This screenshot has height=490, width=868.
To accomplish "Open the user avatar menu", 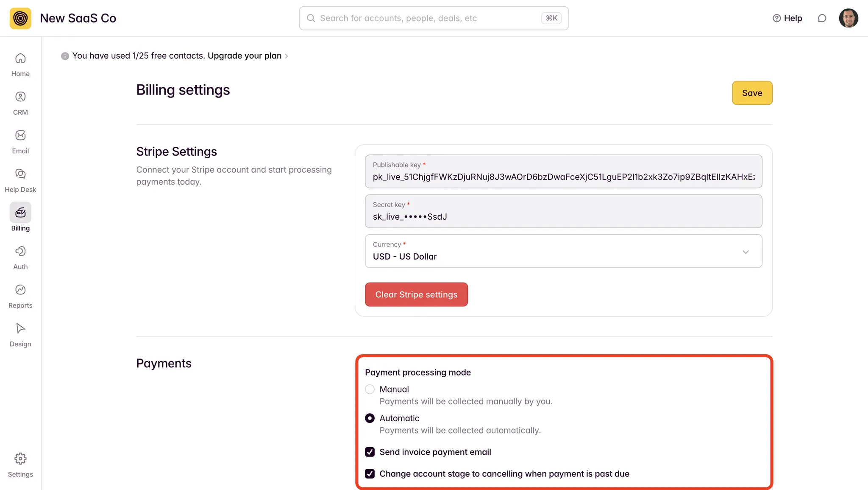I will click(848, 18).
